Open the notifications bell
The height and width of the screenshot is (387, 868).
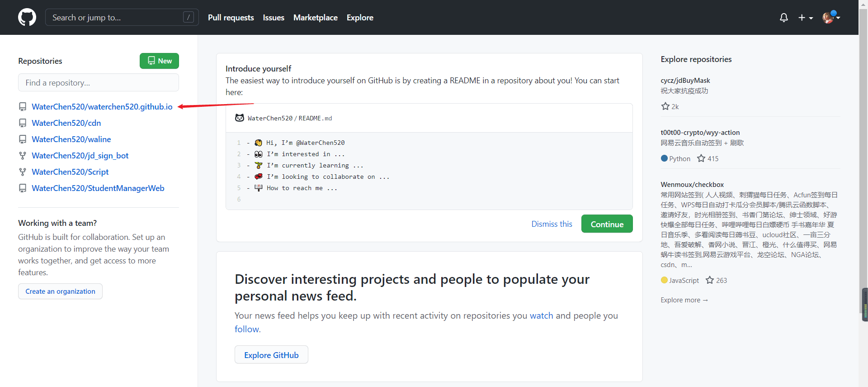click(783, 17)
